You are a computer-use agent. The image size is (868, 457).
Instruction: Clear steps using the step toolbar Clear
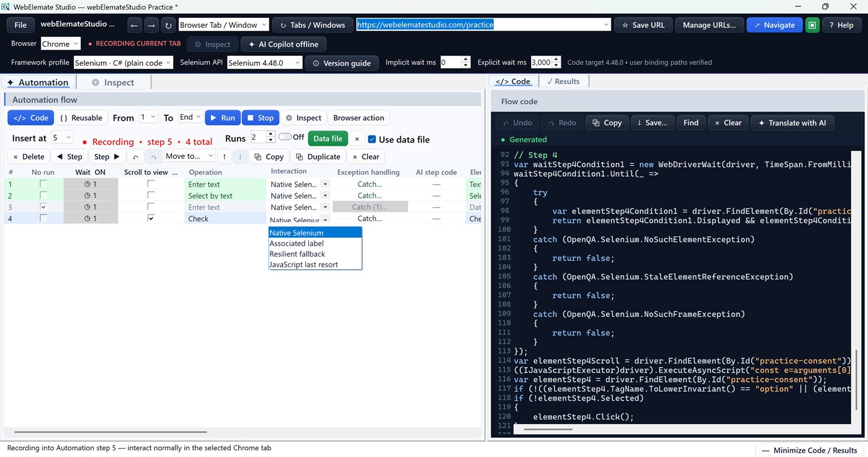point(366,156)
